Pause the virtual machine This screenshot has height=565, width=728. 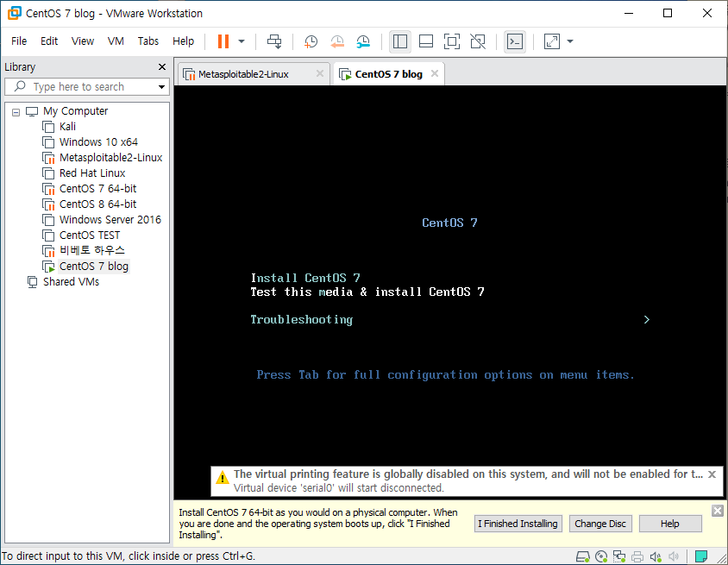[223, 41]
